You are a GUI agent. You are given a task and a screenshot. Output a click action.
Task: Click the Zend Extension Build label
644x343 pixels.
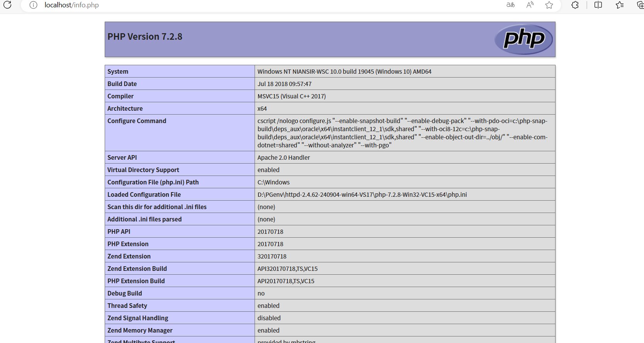pyautogui.click(x=137, y=269)
